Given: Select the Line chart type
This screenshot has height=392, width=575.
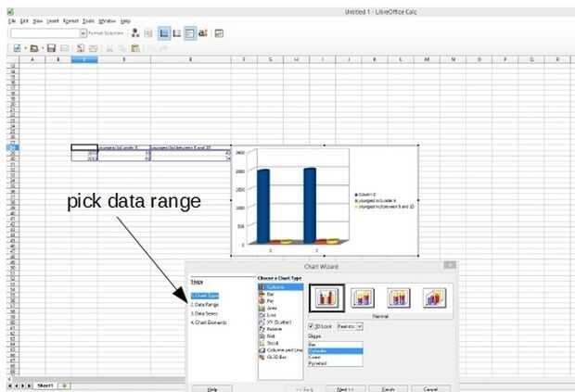Looking at the screenshot, I should point(280,315).
